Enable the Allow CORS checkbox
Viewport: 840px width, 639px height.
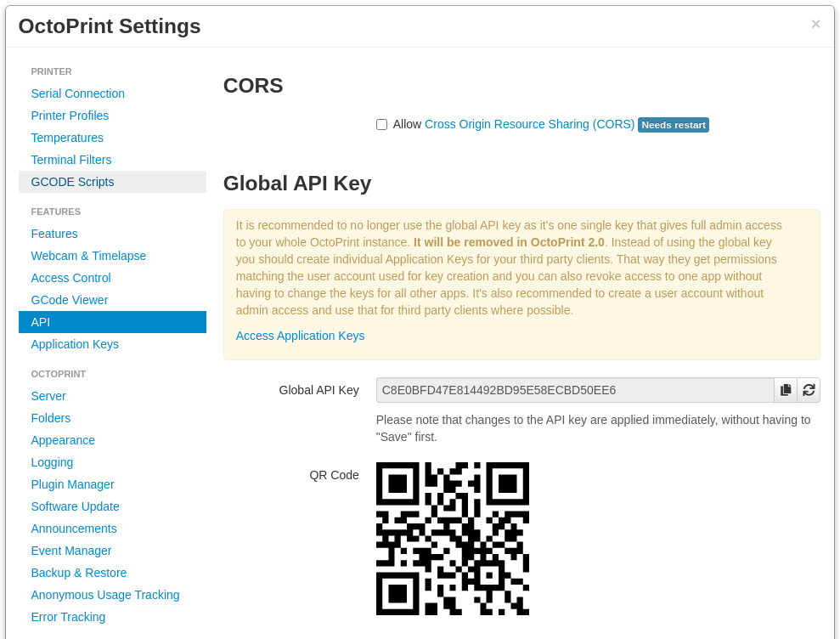pyautogui.click(x=381, y=125)
